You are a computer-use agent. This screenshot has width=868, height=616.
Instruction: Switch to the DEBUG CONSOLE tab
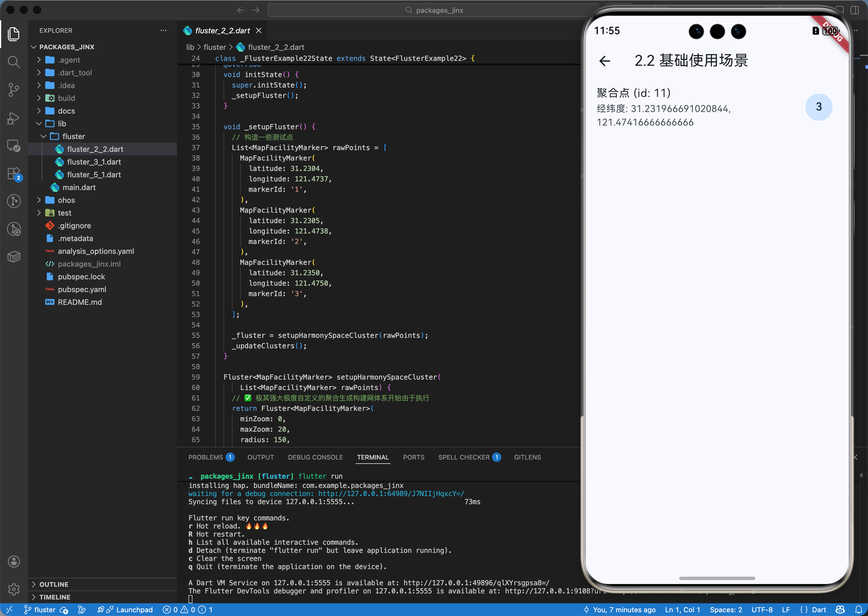(315, 457)
